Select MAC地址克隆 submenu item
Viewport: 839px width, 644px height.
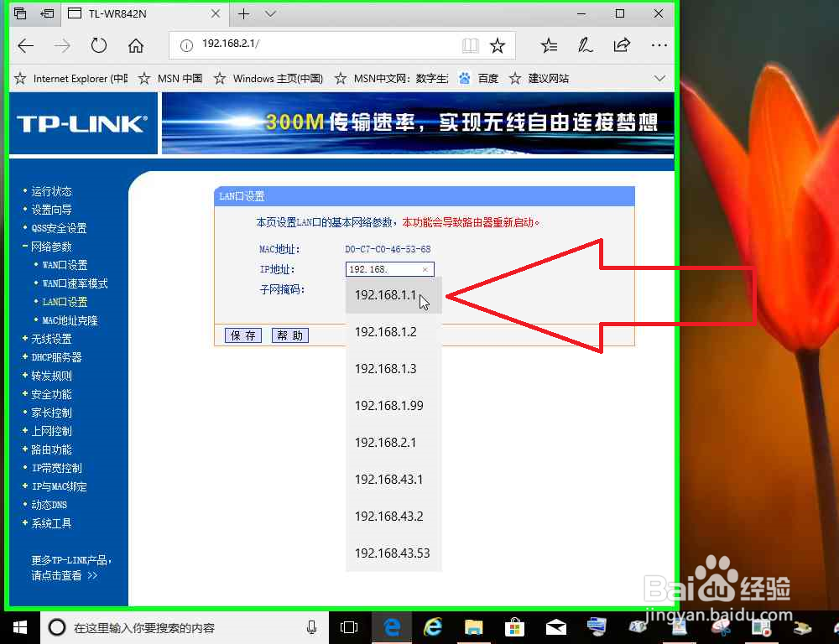click(x=70, y=321)
